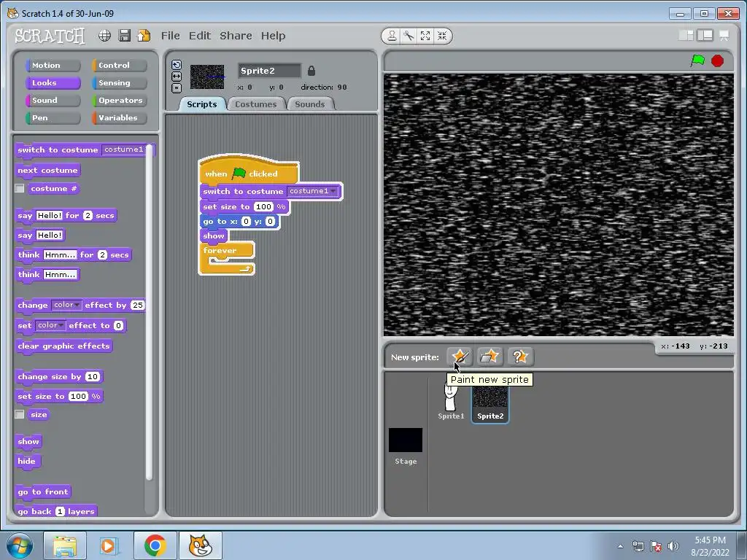This screenshot has width=747, height=560.
Task: Click the 100 size value in script
Action: [263, 206]
